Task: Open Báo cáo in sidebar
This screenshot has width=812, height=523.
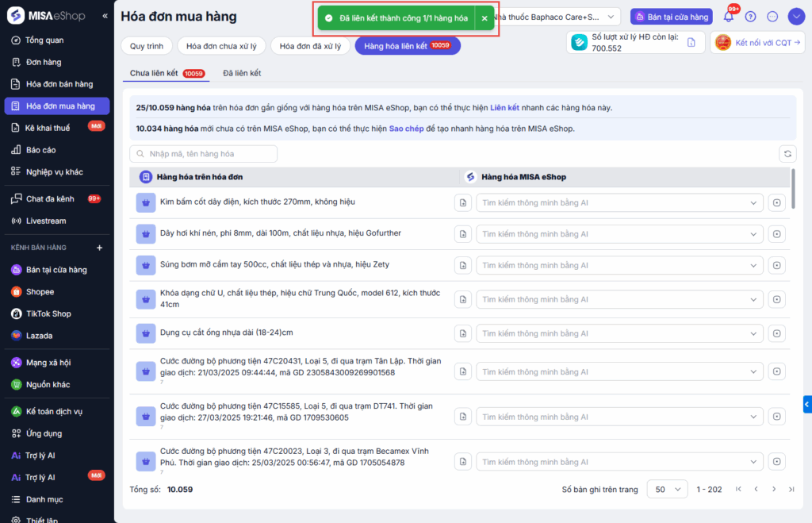Action: pyautogui.click(x=57, y=150)
